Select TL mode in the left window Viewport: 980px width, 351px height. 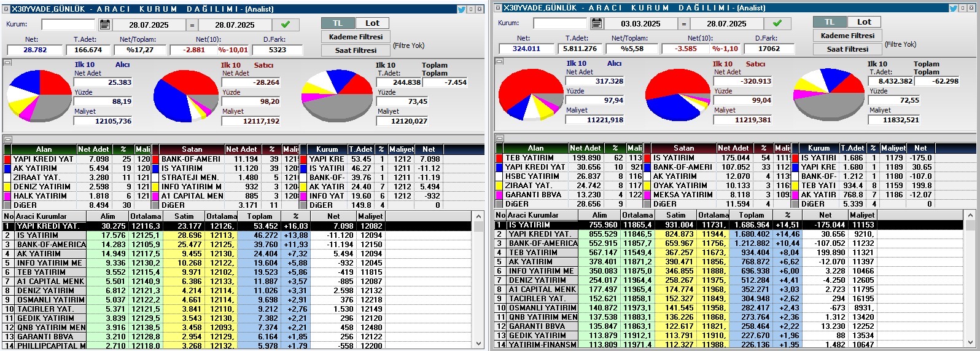click(x=338, y=23)
